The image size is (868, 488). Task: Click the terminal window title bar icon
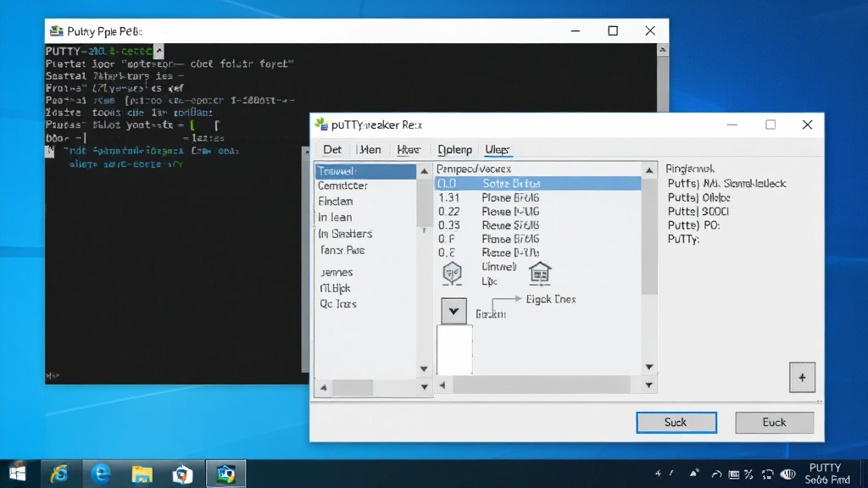(57, 31)
